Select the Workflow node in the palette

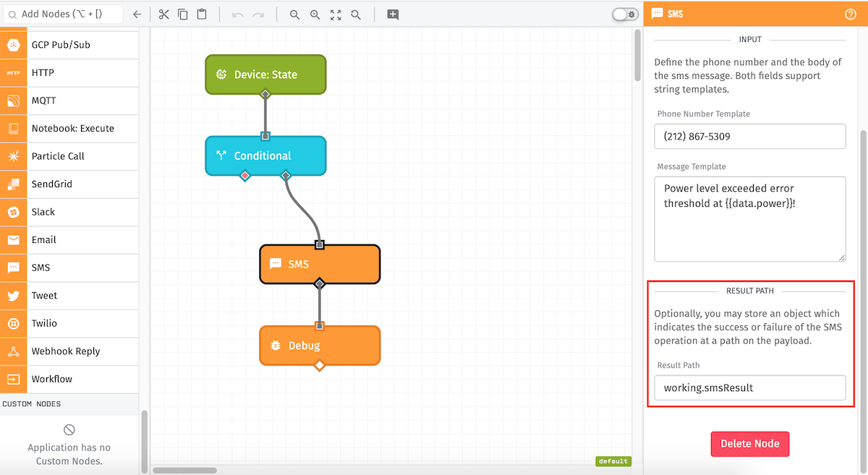[69, 379]
